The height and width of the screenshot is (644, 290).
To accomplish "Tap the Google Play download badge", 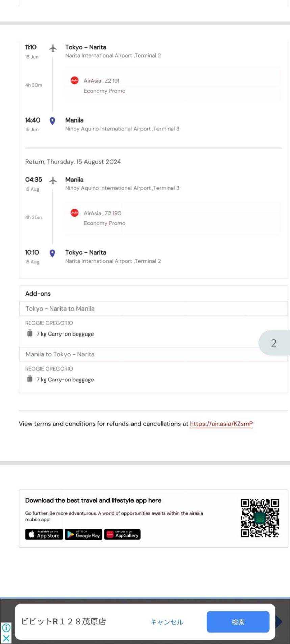I will [x=83, y=534].
